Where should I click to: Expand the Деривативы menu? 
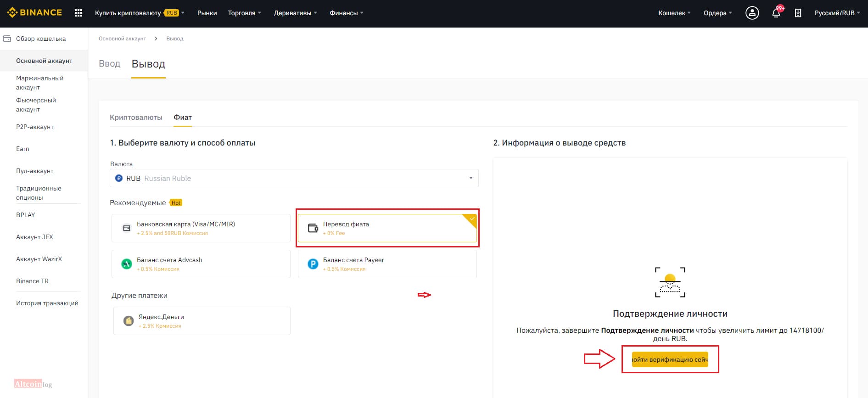click(x=295, y=13)
